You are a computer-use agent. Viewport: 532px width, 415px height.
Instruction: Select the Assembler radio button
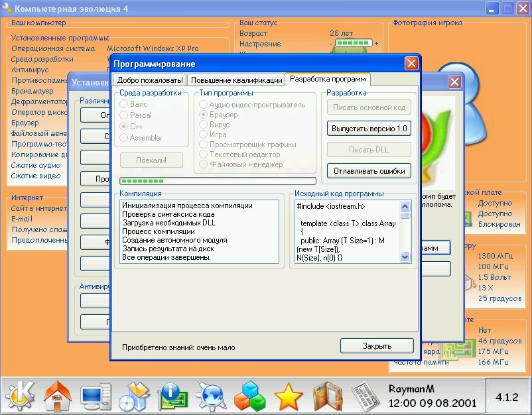[124, 138]
